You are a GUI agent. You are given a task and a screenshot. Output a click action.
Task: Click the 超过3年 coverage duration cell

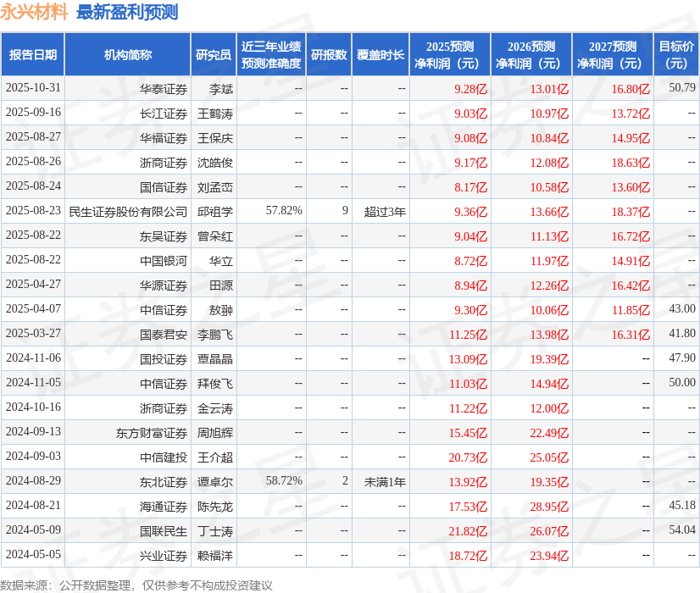coord(382,211)
